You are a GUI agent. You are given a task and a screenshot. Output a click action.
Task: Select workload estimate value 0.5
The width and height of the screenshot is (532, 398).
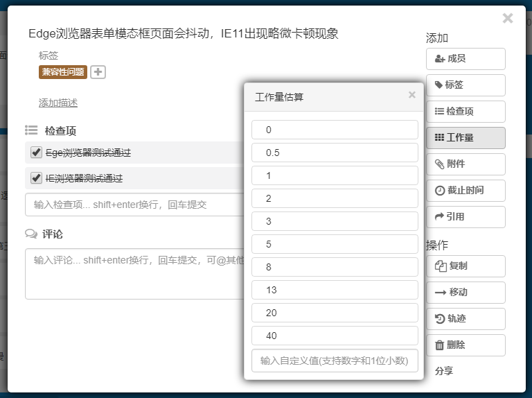click(335, 153)
